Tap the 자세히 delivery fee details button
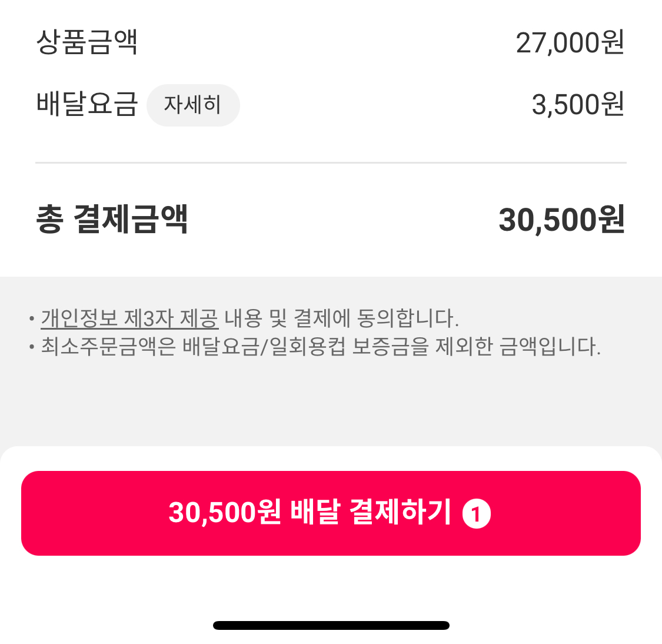Image resolution: width=662 pixels, height=644 pixels. [193, 105]
